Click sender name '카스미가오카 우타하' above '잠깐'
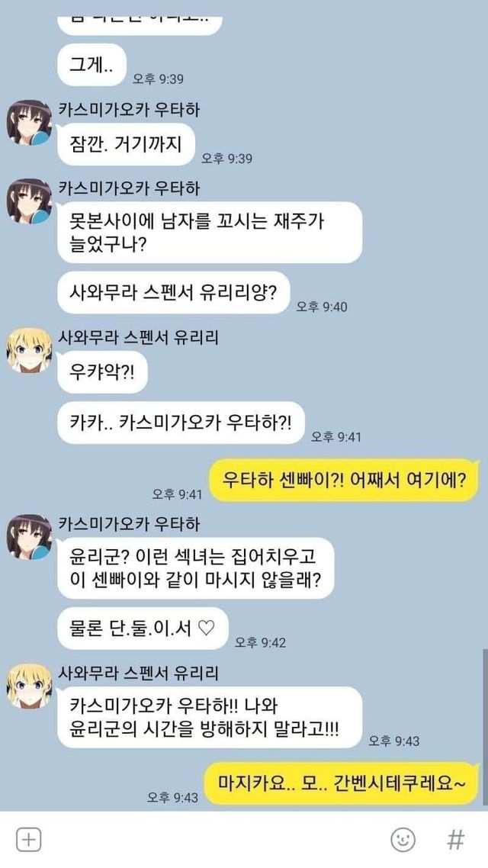This screenshot has width=488, height=868. coord(129,110)
